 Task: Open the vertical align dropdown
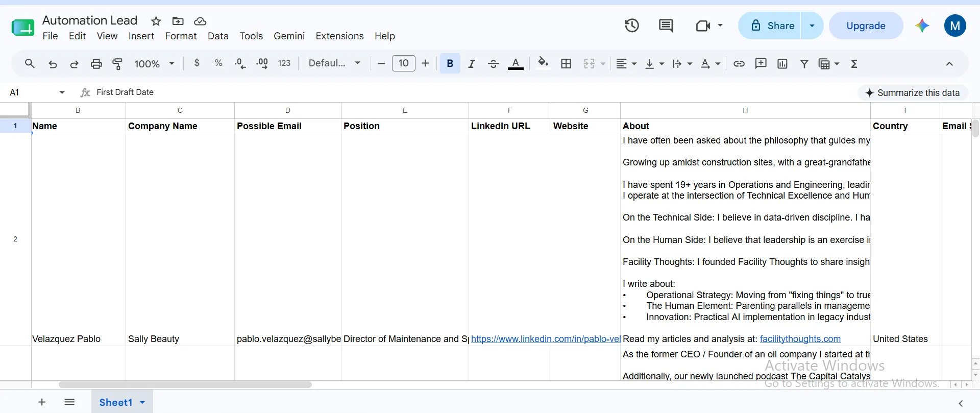(x=654, y=64)
